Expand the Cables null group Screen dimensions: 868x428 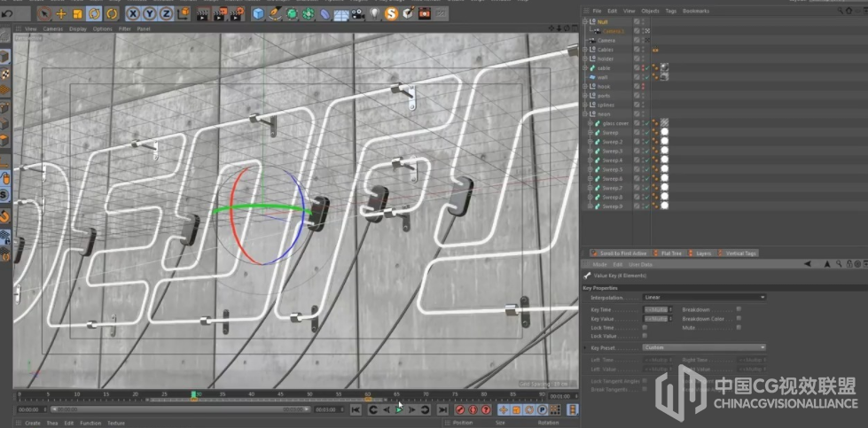tap(585, 50)
